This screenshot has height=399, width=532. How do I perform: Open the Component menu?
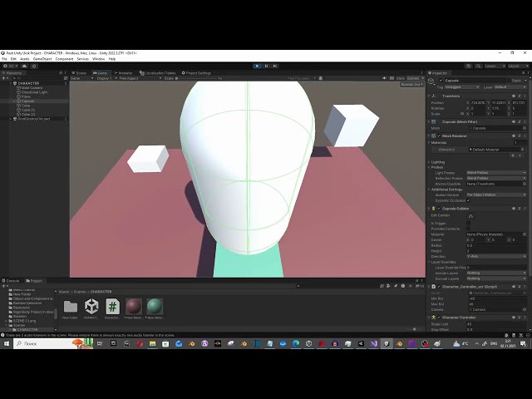pos(64,59)
